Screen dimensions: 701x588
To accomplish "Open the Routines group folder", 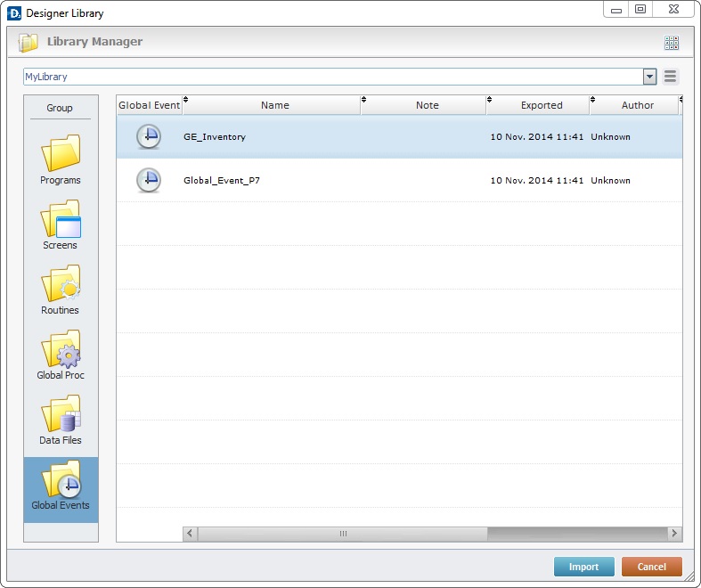I will tap(61, 290).
